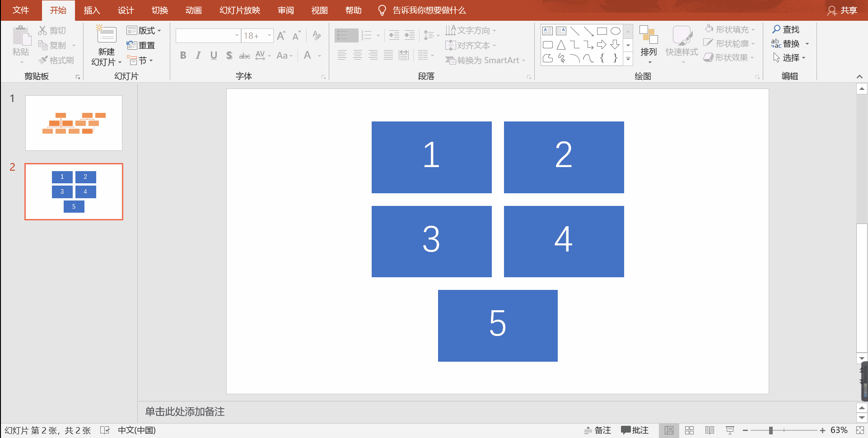The image size is (868, 438).
Task: Start slideshow from status bar icon
Action: pyautogui.click(x=730, y=430)
